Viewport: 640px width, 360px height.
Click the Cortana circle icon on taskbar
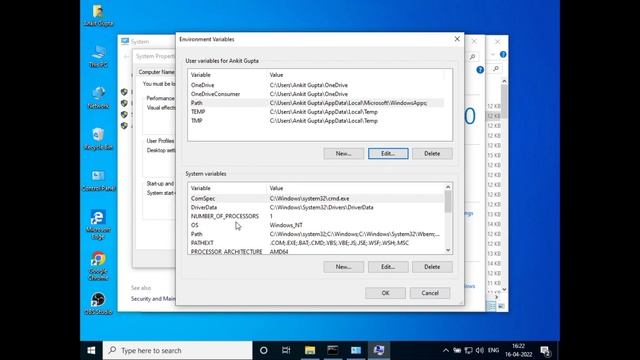coord(264,350)
